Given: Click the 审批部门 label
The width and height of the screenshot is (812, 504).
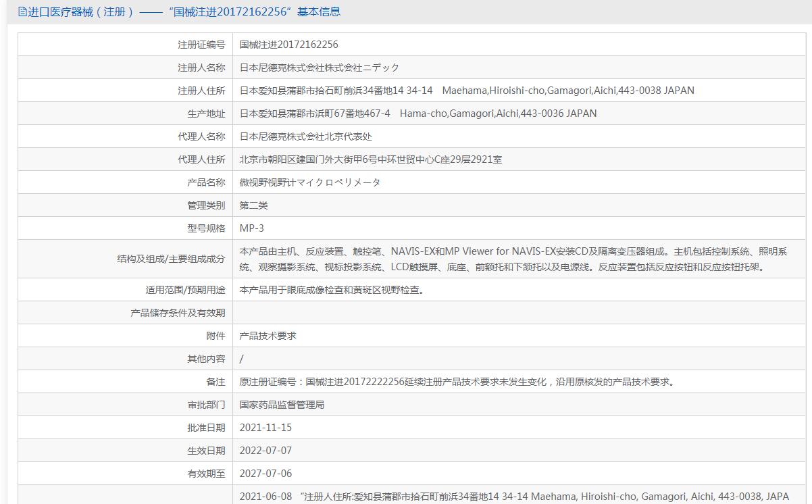Looking at the screenshot, I should (x=206, y=405).
